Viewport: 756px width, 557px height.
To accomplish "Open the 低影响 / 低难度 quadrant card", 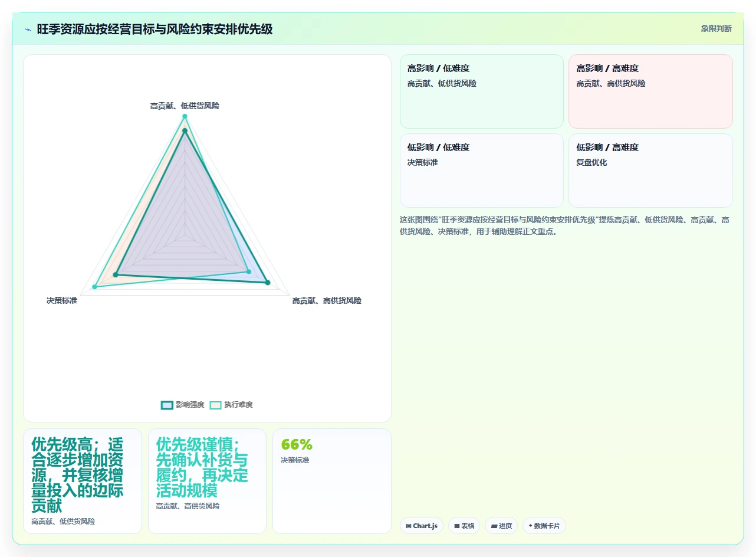I will 482,171.
